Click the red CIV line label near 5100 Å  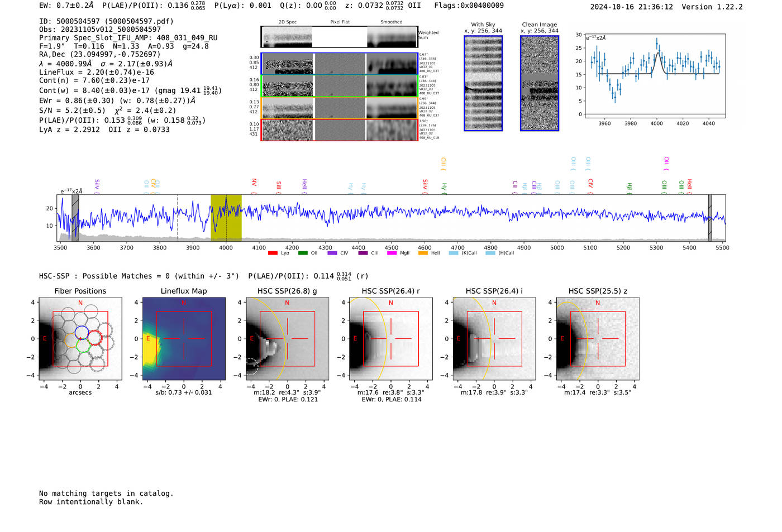(x=590, y=186)
